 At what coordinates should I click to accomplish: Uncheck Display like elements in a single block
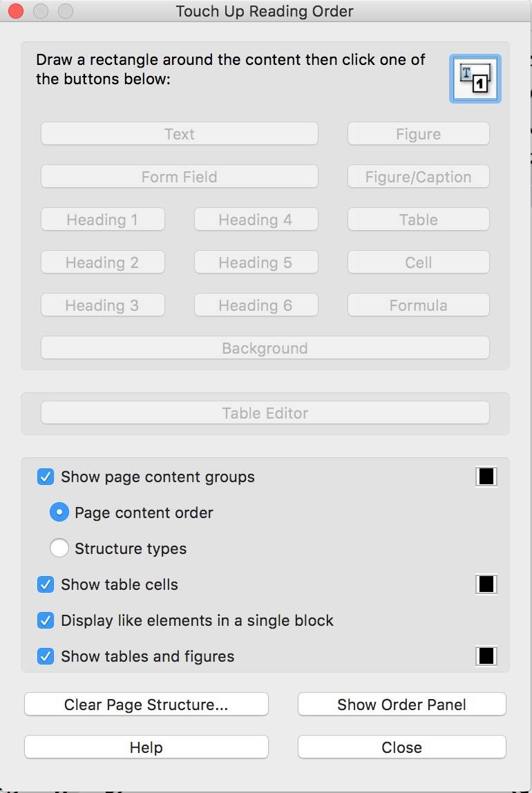point(46,620)
